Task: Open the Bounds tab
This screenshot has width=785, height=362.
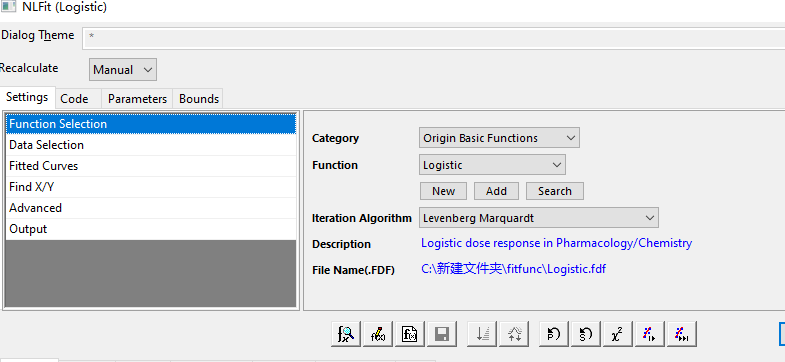Action: point(199,99)
